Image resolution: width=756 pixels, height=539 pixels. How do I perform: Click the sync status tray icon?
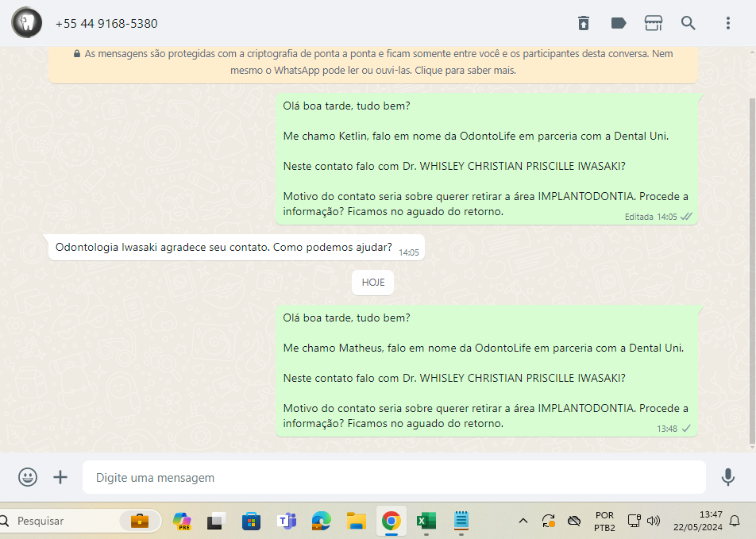pyautogui.click(x=549, y=521)
